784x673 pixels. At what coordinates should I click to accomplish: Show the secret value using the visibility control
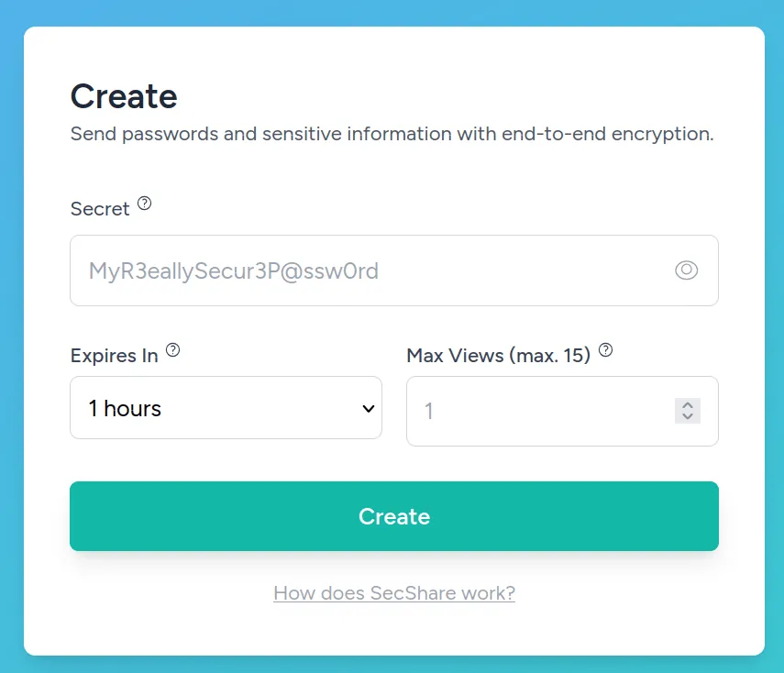(686, 270)
